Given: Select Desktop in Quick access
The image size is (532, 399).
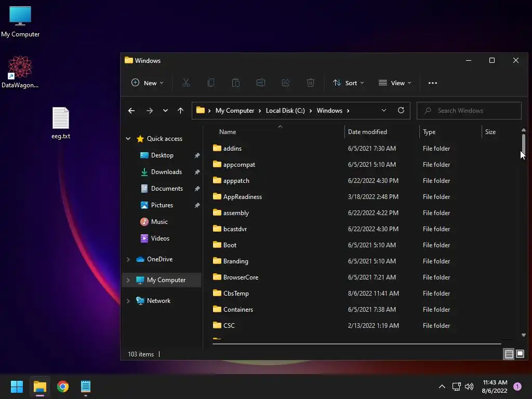Looking at the screenshot, I should [162, 155].
